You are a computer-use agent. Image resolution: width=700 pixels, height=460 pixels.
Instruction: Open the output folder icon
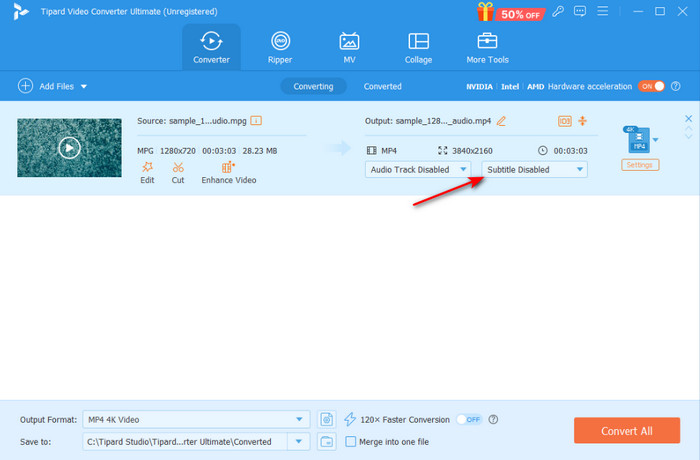click(327, 442)
